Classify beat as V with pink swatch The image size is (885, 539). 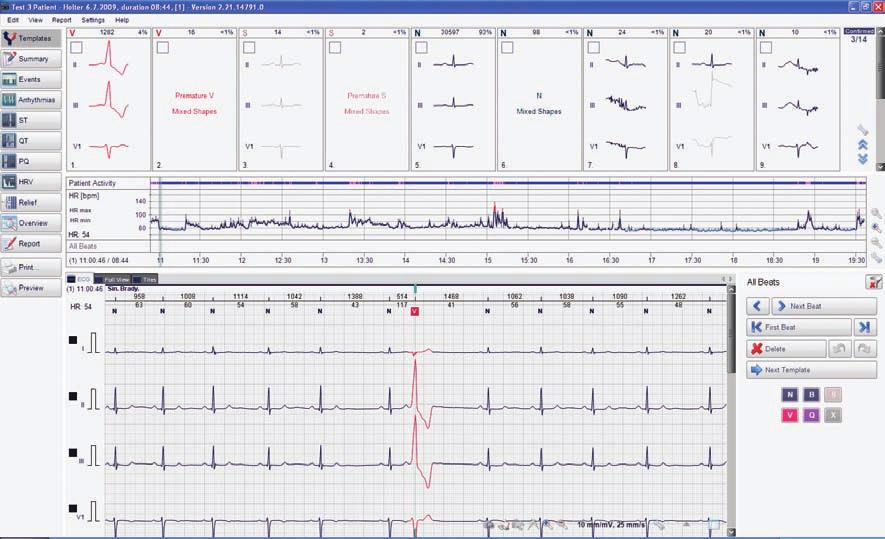click(x=790, y=415)
